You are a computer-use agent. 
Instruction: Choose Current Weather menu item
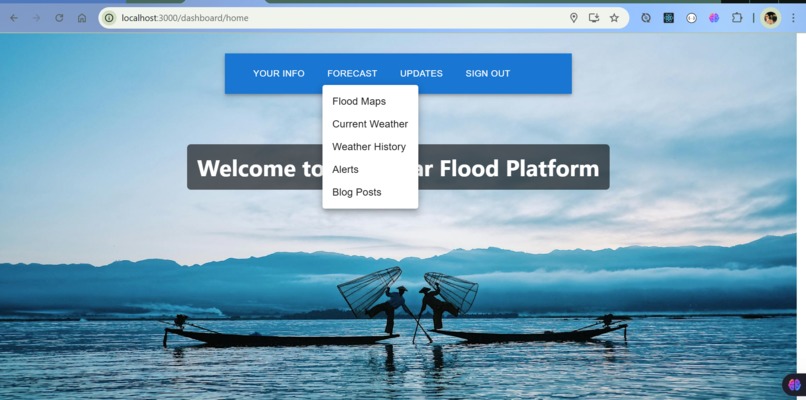click(x=370, y=124)
